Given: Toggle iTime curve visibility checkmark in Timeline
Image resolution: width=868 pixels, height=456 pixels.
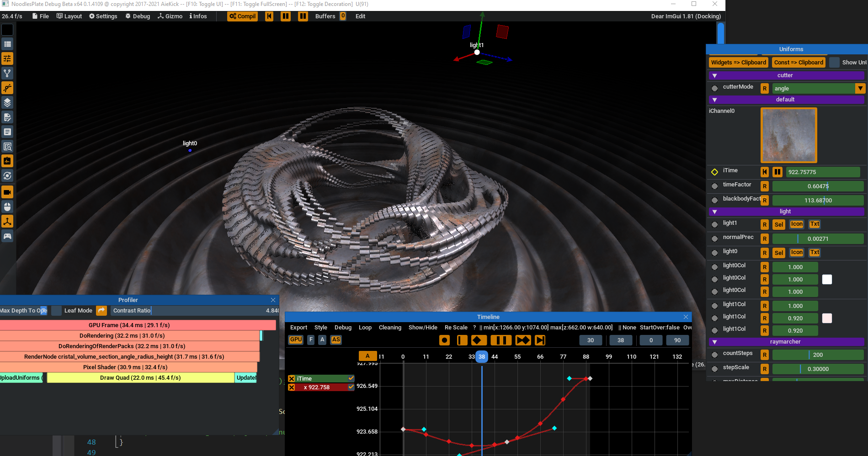Looking at the screenshot, I should click(351, 378).
